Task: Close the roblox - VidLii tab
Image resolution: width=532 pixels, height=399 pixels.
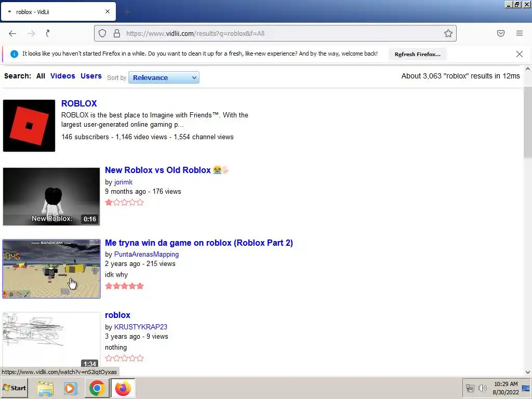Action: pos(108,11)
